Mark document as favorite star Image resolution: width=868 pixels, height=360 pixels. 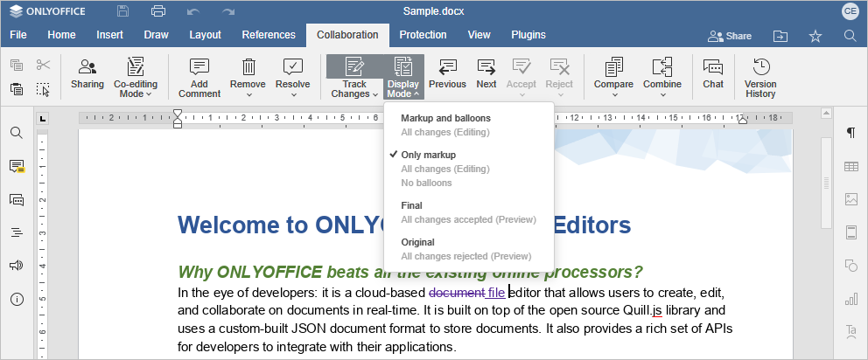click(x=815, y=36)
